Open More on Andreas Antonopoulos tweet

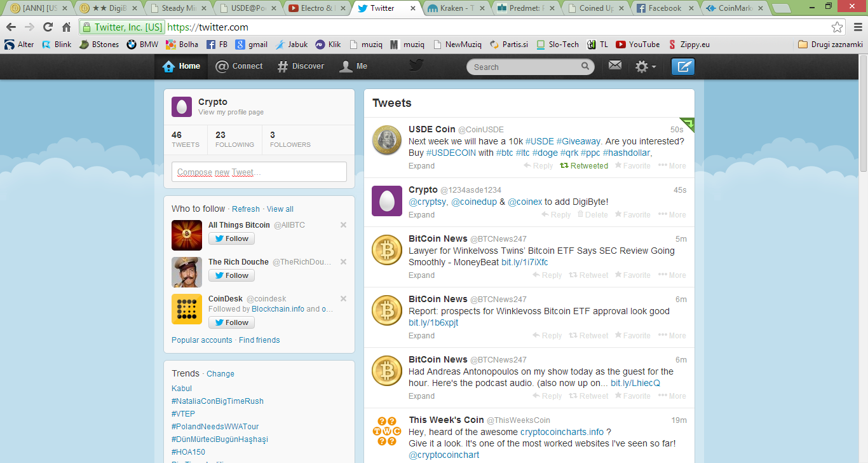pyautogui.click(x=672, y=396)
